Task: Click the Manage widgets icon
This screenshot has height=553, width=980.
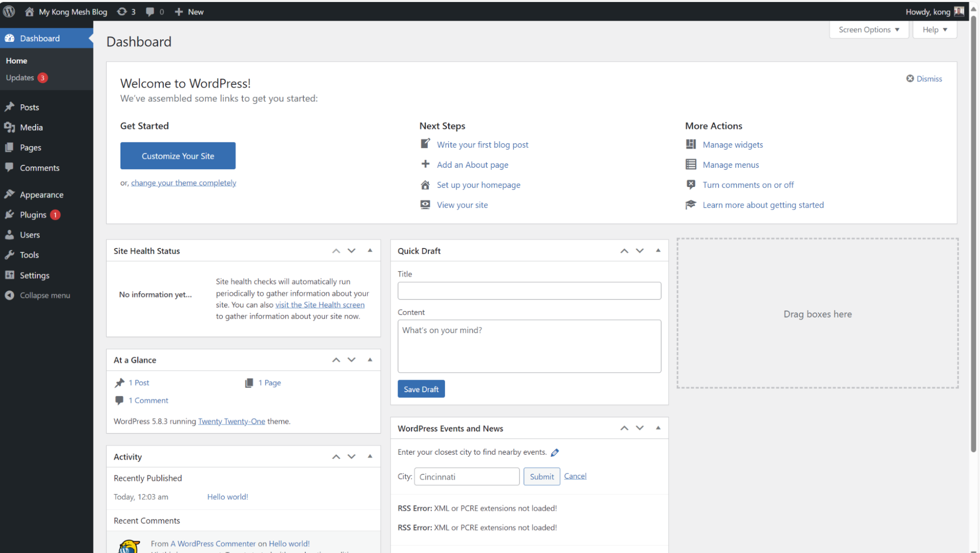Action: 691,144
